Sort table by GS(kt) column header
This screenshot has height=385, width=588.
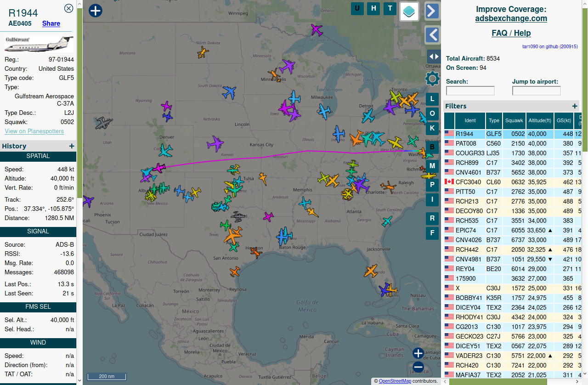pyautogui.click(x=564, y=121)
